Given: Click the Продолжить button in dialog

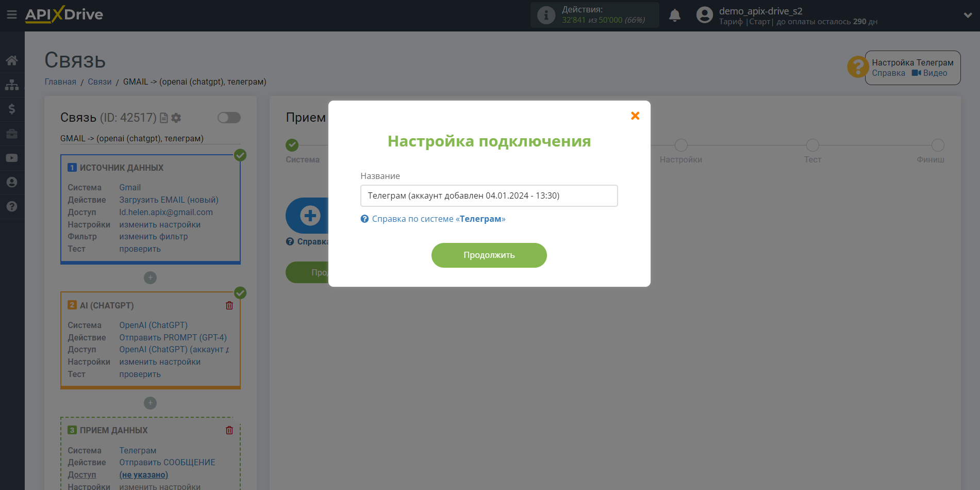Looking at the screenshot, I should tap(489, 255).
